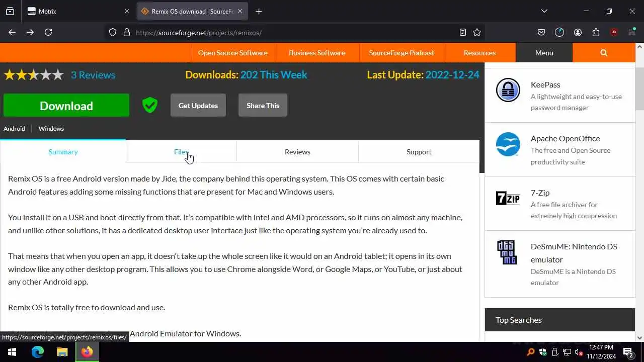Switch to the Files tab
Screen dimensions: 644x362
181,152
